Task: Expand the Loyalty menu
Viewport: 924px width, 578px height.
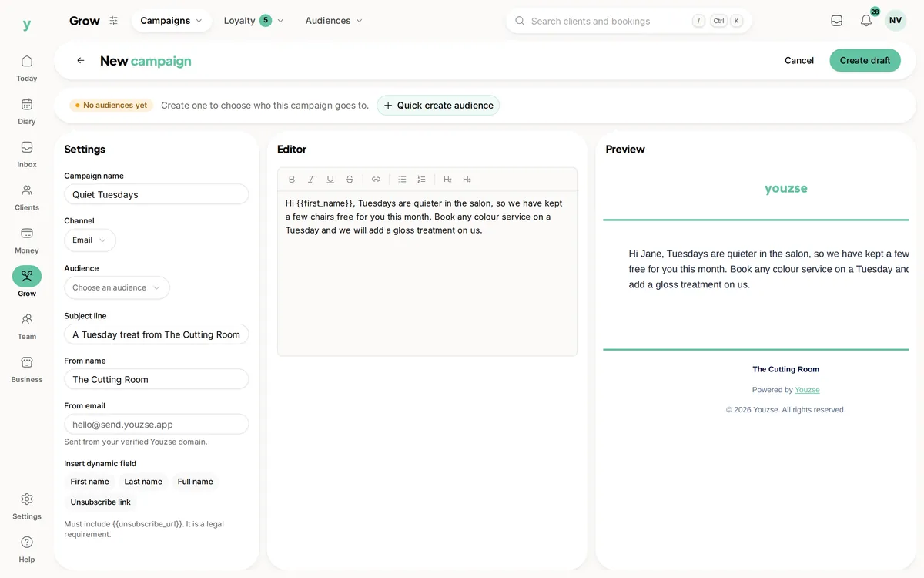Action: [x=254, y=21]
